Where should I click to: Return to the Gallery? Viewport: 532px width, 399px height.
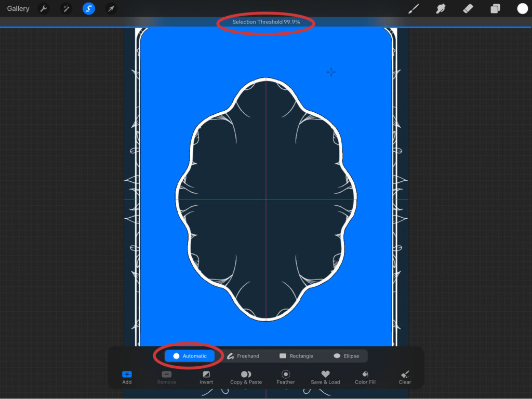18,9
